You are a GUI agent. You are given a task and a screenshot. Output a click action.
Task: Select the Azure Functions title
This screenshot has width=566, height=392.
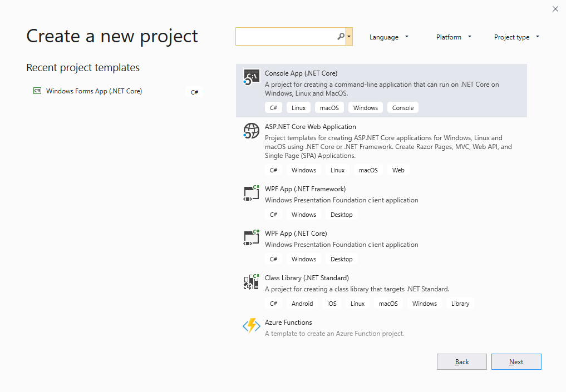288,322
